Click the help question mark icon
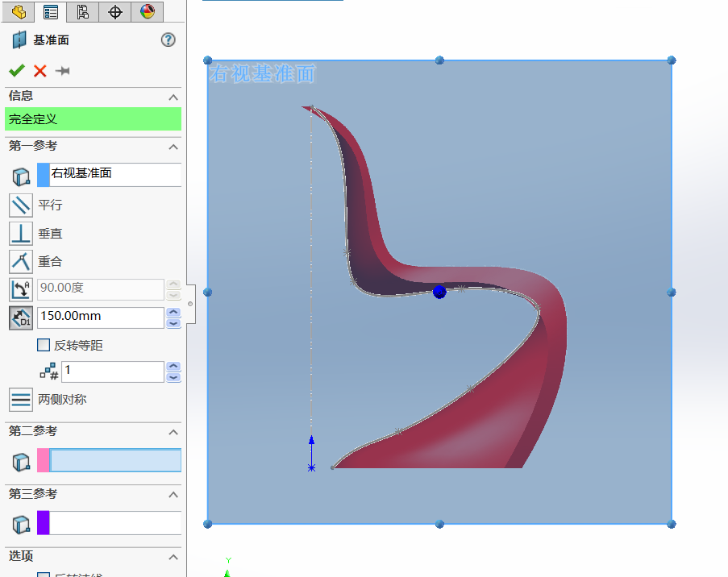This screenshot has width=728, height=577. 168,40
